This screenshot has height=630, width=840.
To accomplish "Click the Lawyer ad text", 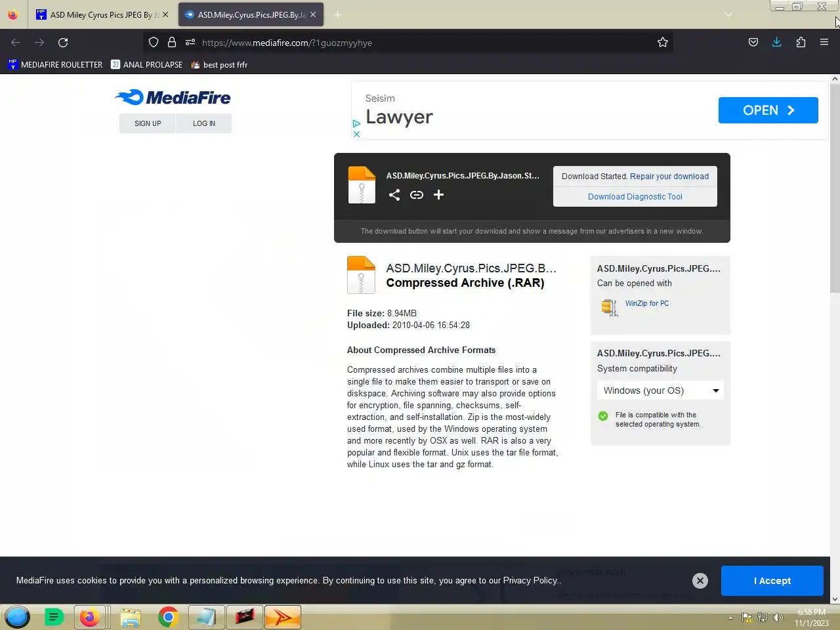I will point(399,117).
